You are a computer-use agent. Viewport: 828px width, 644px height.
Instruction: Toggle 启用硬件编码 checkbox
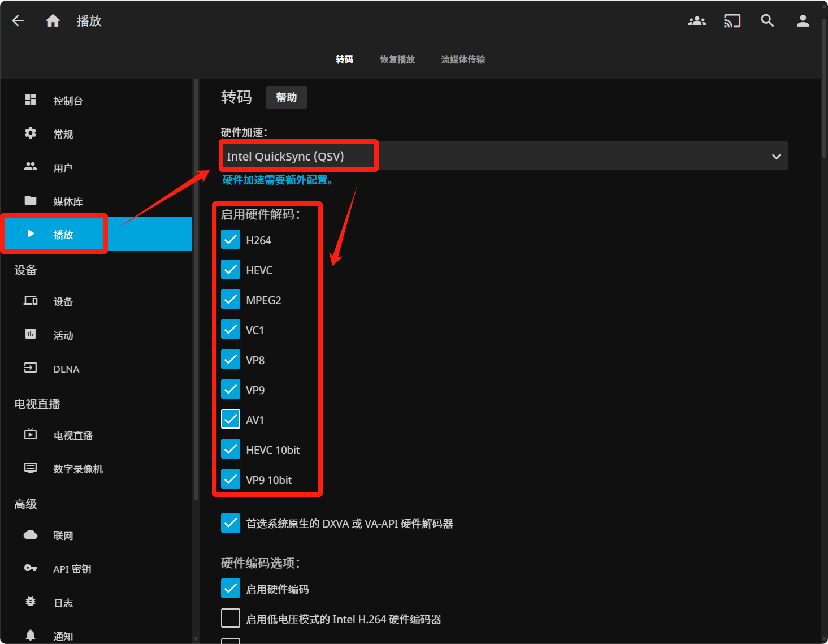point(231,588)
